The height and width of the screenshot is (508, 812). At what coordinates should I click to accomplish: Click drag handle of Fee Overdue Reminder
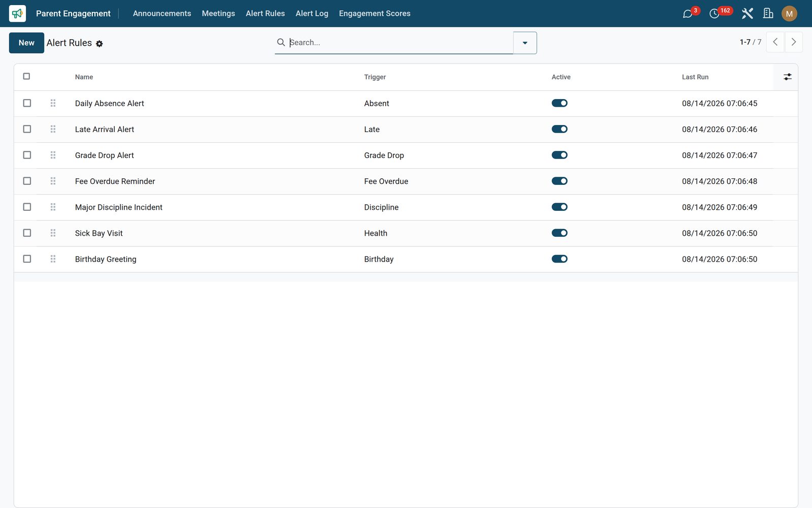pos(53,181)
